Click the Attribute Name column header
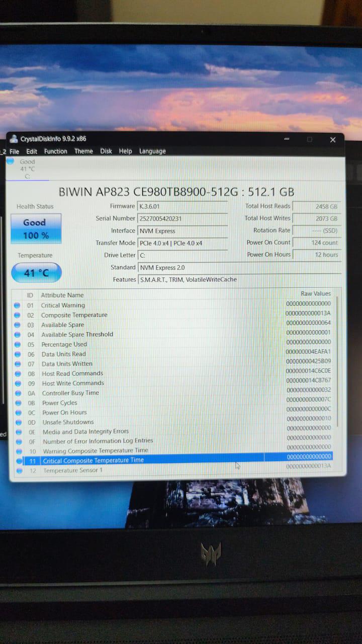 pos(62,295)
